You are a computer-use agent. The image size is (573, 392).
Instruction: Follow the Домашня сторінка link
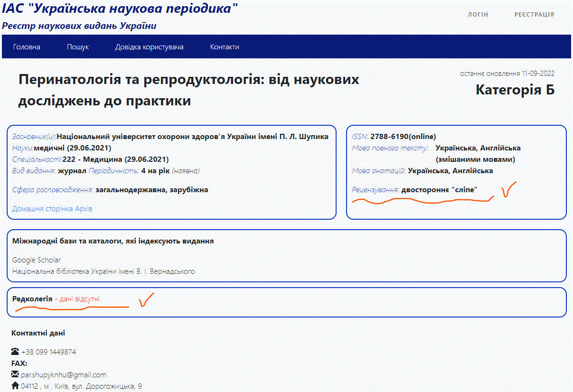(x=44, y=209)
